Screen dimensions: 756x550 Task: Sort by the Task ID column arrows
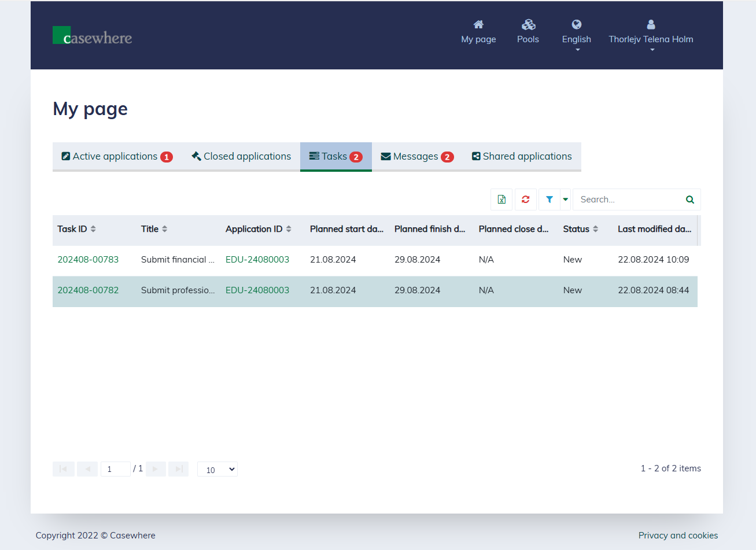tap(93, 229)
